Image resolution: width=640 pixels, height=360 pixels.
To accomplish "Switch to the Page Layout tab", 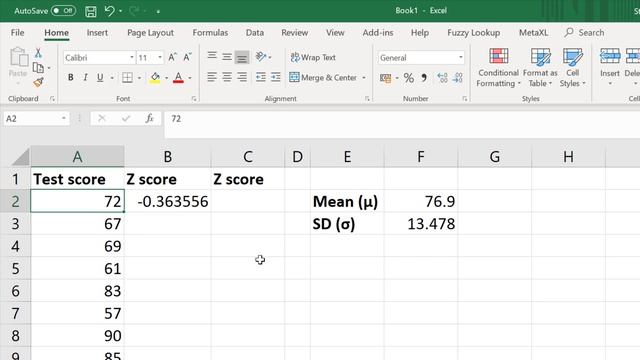I will click(x=150, y=33).
